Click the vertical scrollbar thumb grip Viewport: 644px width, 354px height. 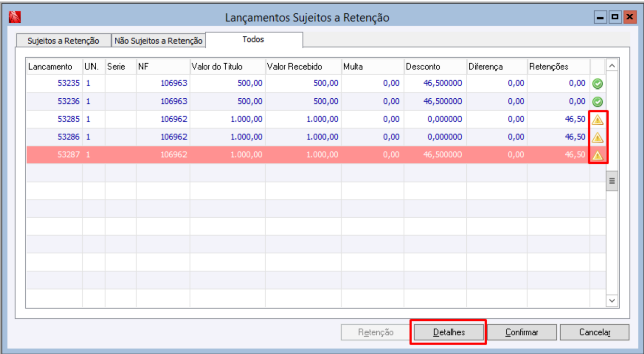[612, 181]
